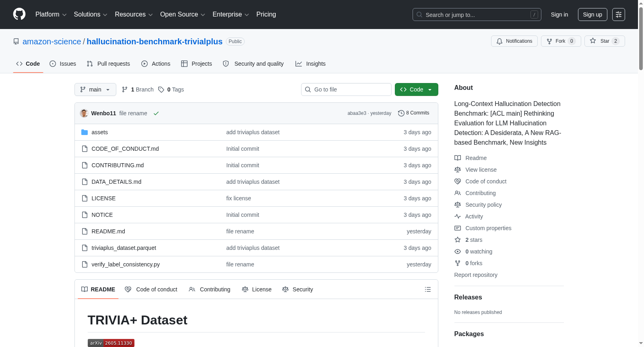The width and height of the screenshot is (644, 347).
Task: Open DATA_DETAILS.md file
Action: 116,182
